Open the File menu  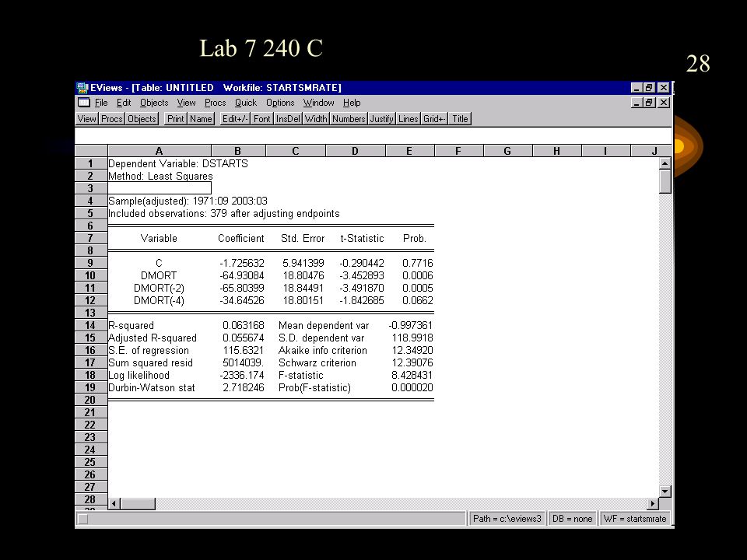click(101, 103)
